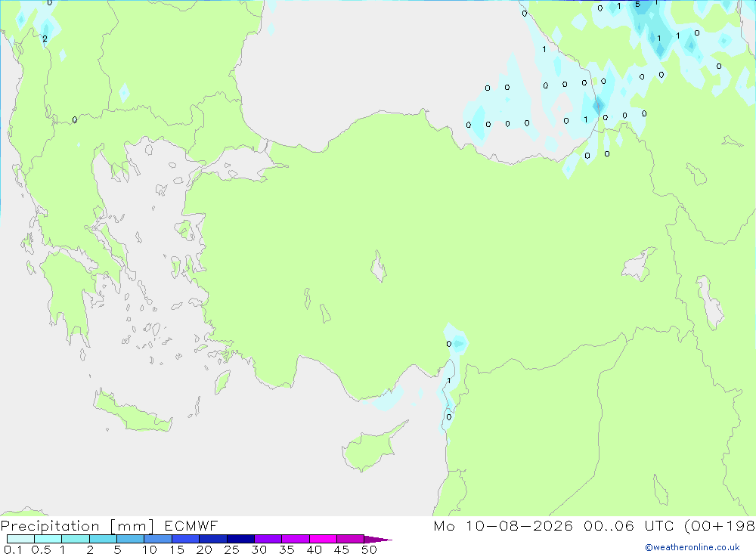Click the 'ECMWF' model label
756x554 pixels.
pos(191,525)
